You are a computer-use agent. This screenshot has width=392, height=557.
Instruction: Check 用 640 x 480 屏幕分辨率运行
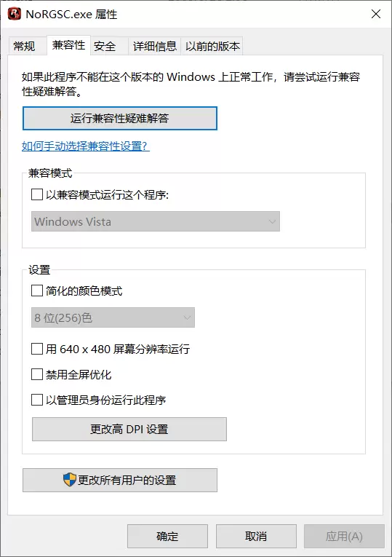point(37,349)
